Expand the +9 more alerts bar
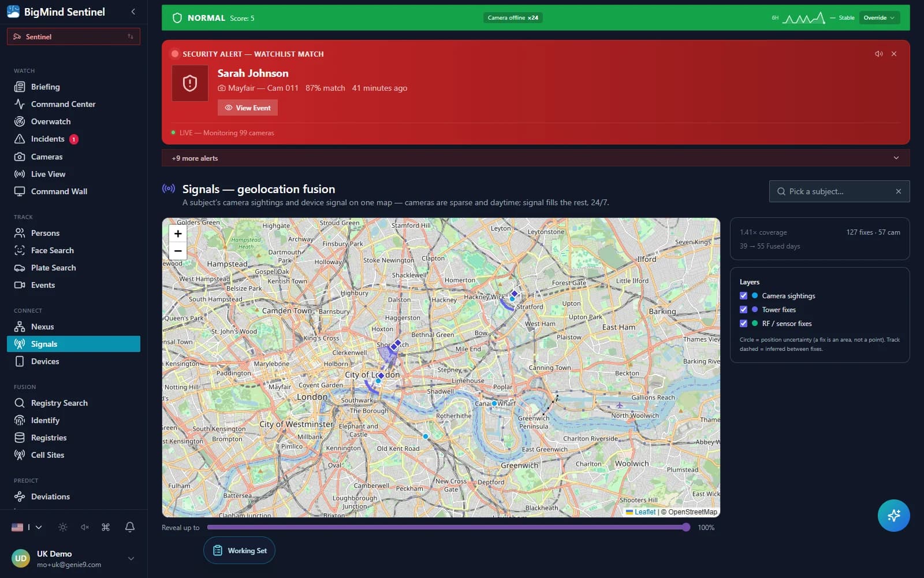 (x=535, y=158)
